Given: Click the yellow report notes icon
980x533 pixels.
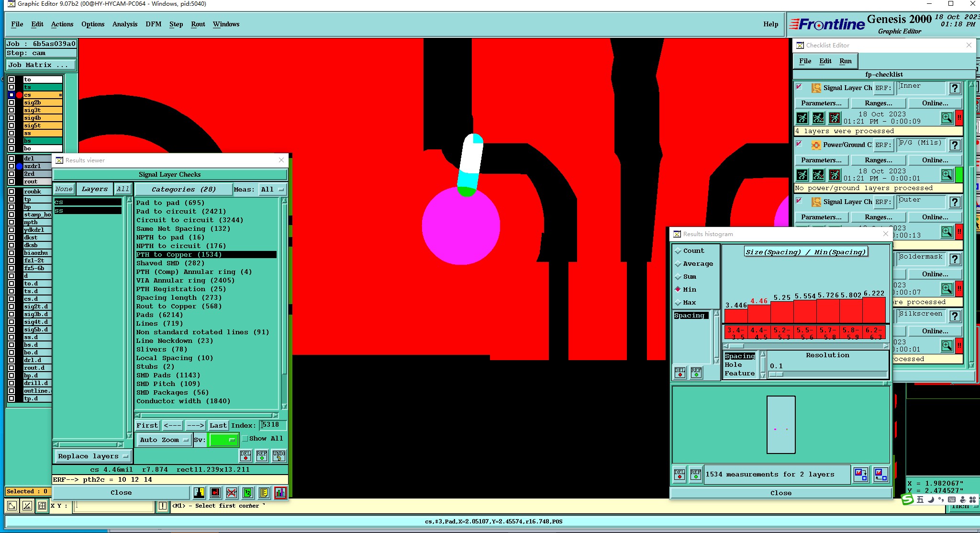Looking at the screenshot, I should click(264, 492).
